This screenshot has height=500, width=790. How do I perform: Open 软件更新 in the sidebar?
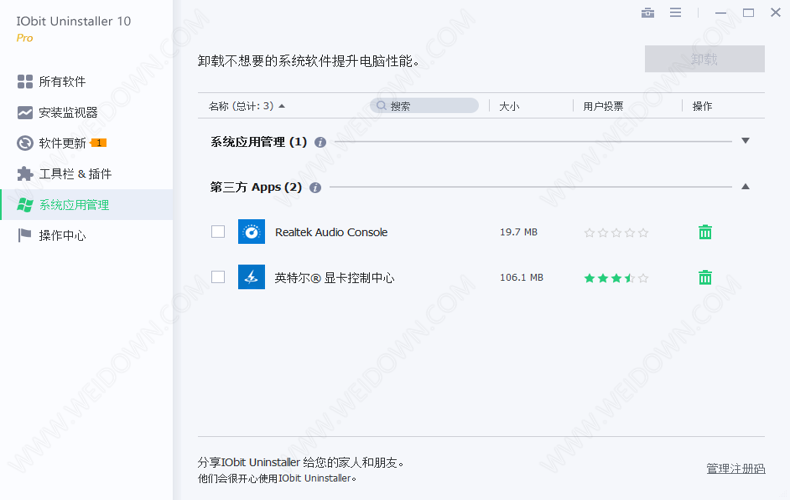[x=62, y=143]
